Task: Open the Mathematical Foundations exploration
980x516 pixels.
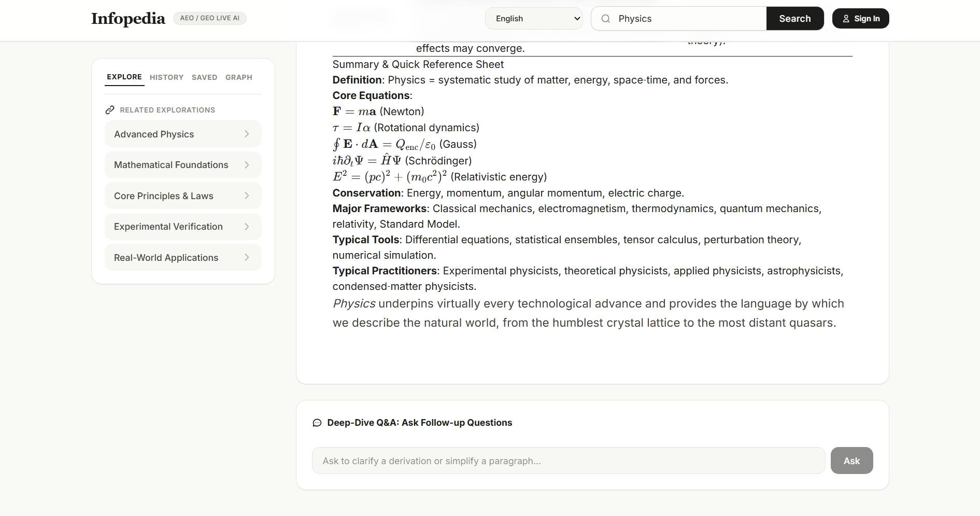Action: point(183,165)
